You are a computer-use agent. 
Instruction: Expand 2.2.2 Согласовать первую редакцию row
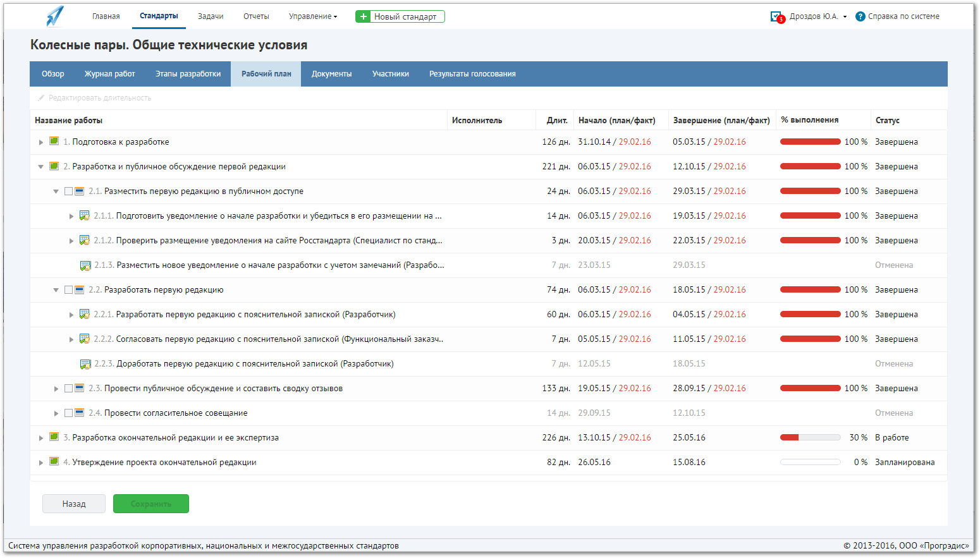[71, 339]
